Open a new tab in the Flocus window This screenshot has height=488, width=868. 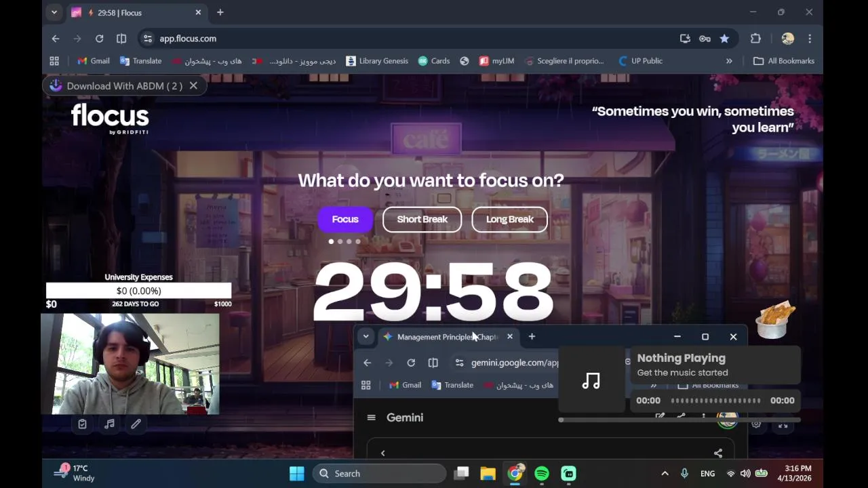pos(220,12)
